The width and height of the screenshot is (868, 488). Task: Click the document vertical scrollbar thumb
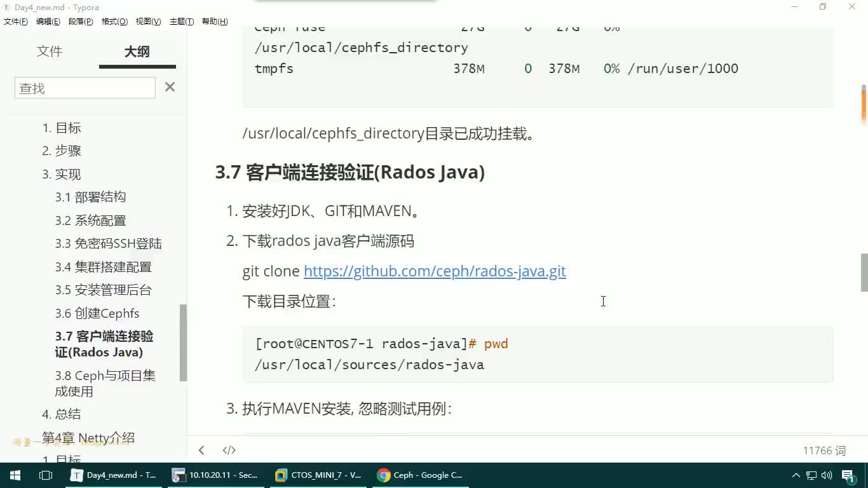(864, 272)
